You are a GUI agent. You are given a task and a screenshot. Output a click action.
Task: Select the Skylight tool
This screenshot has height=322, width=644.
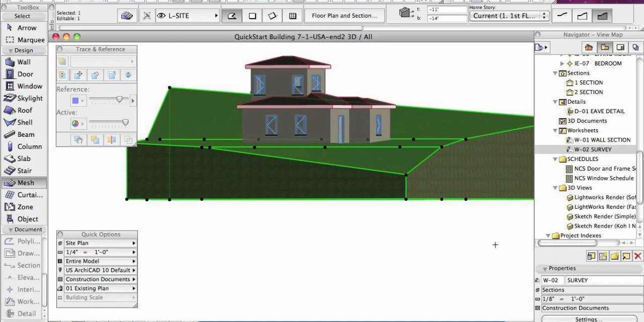(x=24, y=98)
